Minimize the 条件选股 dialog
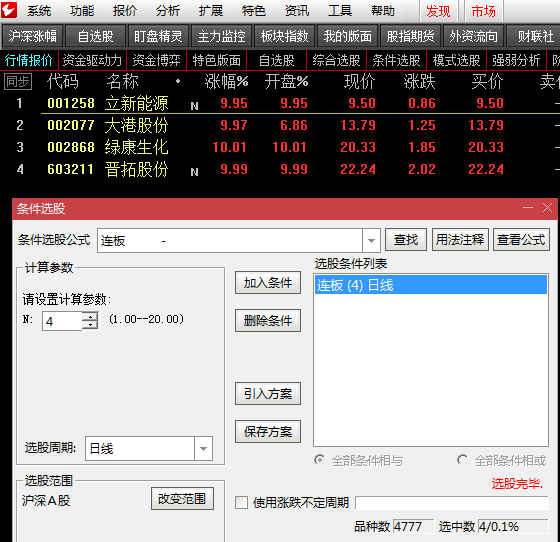 (528, 208)
